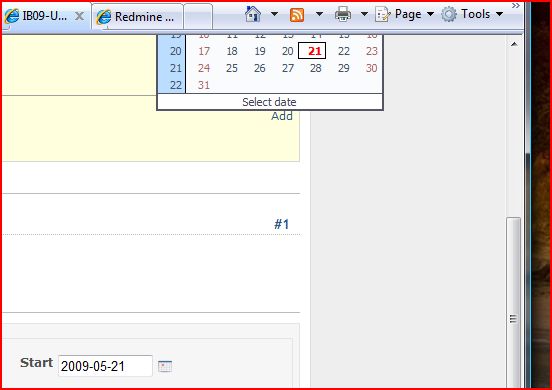Switch to the Redmine tab

pyautogui.click(x=137, y=16)
